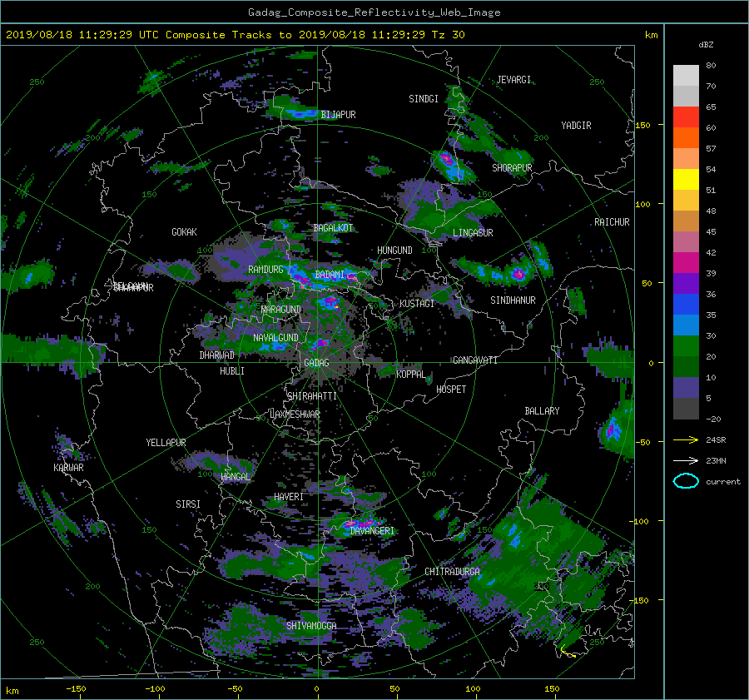Click the yellow 24SR arrow legend icon
Image resolution: width=749 pixels, height=700 pixels.
[686, 440]
